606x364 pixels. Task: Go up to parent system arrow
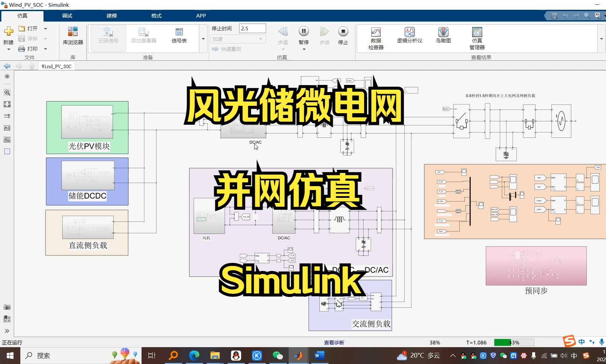coord(32,66)
